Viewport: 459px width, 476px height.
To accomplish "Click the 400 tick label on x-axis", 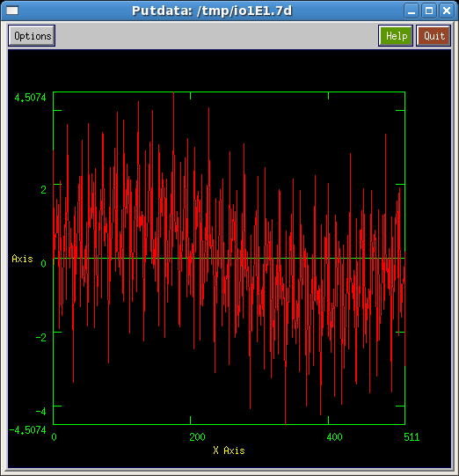I will click(335, 437).
